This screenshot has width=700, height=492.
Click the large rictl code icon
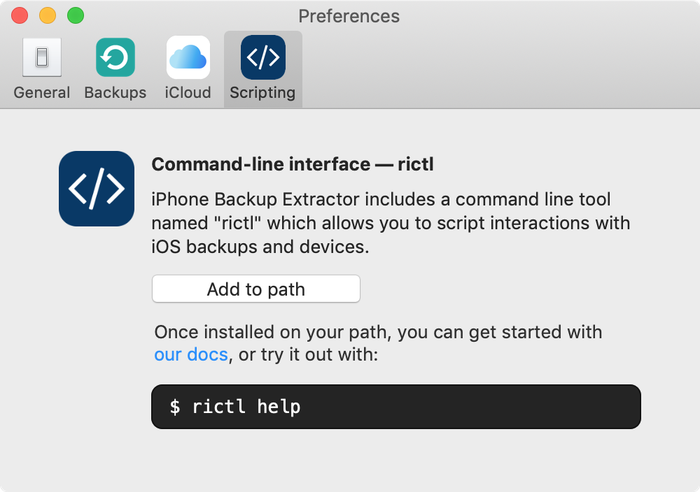tap(96, 188)
